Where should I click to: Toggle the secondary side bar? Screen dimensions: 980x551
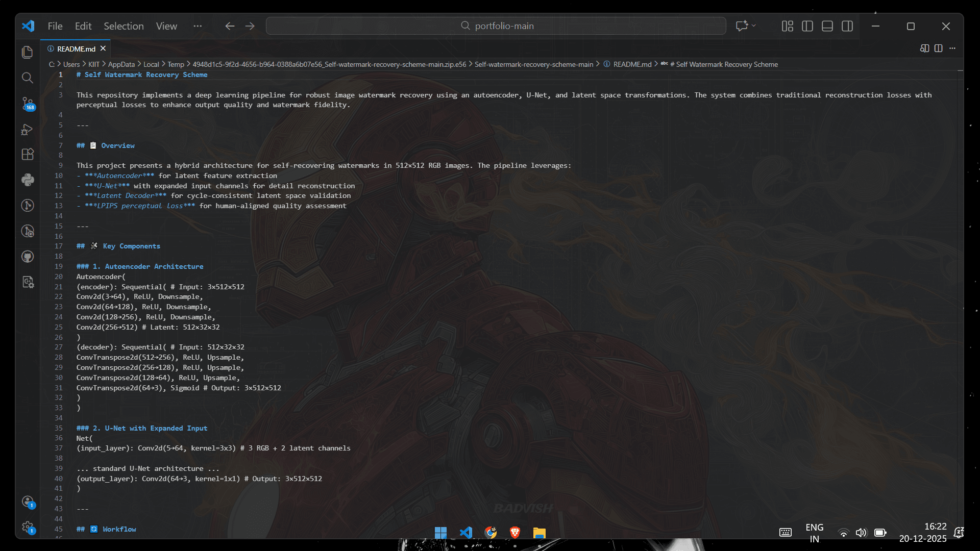coord(847,26)
